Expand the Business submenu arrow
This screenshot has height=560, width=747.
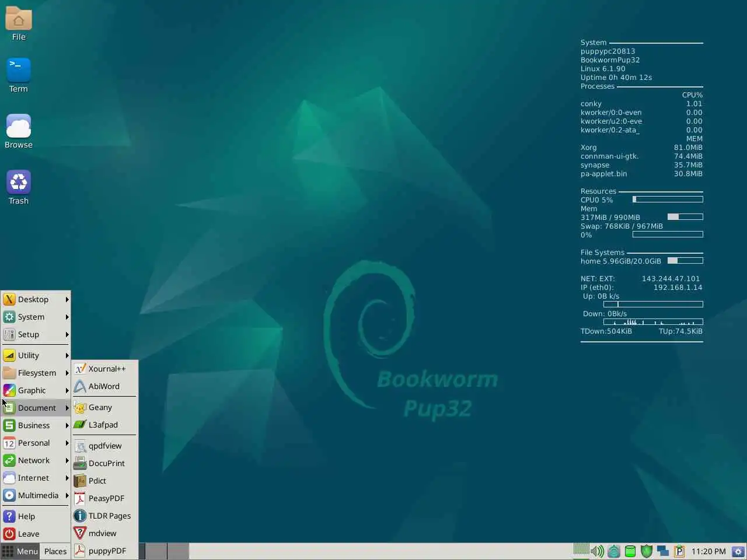coord(67,425)
